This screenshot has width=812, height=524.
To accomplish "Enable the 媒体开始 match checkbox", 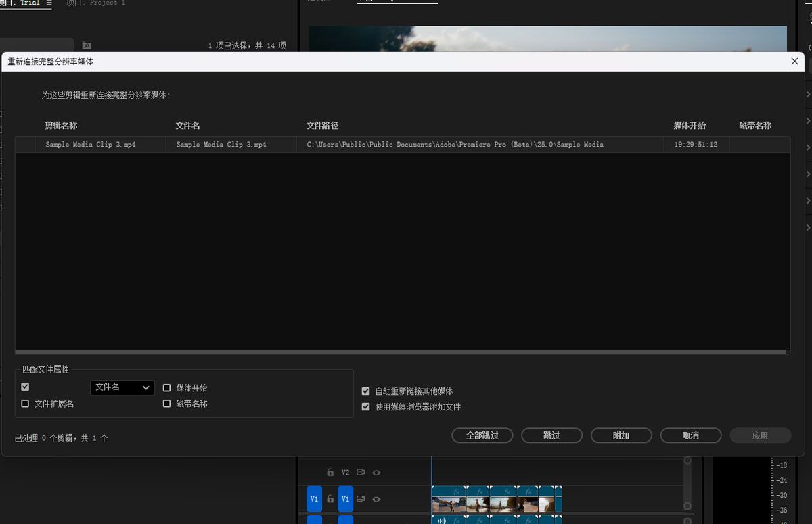I will click(x=166, y=387).
